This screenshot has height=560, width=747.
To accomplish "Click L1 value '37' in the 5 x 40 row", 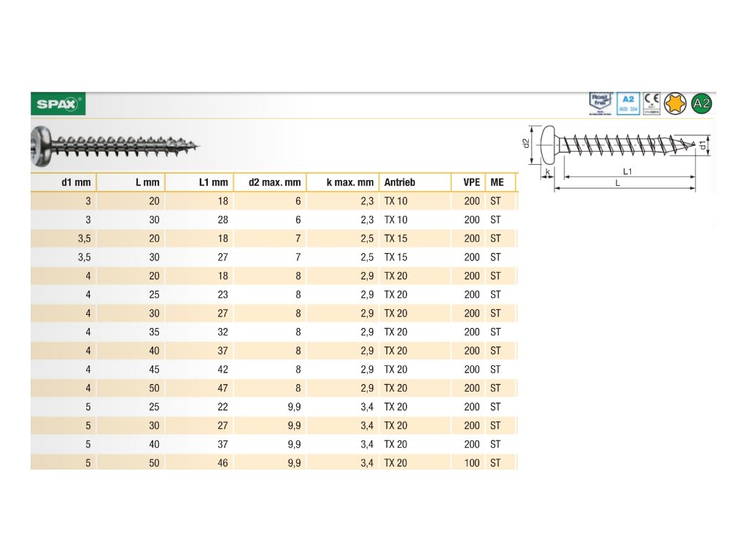I will tap(223, 444).
